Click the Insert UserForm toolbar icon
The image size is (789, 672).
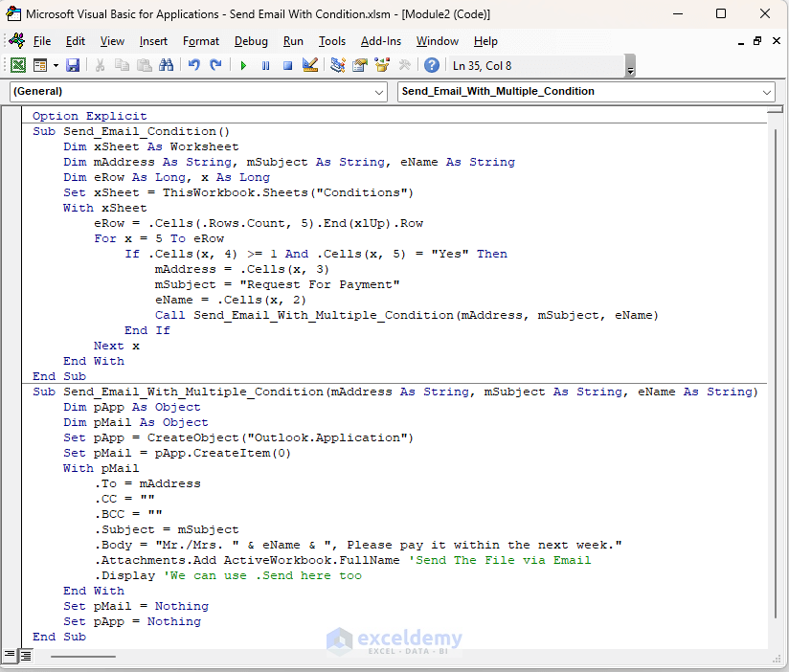pos(40,65)
